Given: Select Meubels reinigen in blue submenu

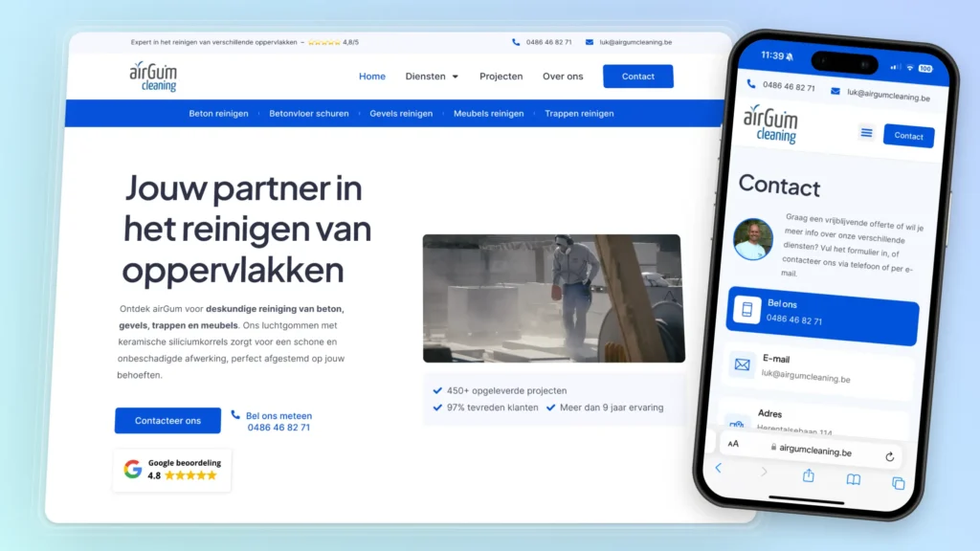Looking at the screenshot, I should [x=489, y=114].
